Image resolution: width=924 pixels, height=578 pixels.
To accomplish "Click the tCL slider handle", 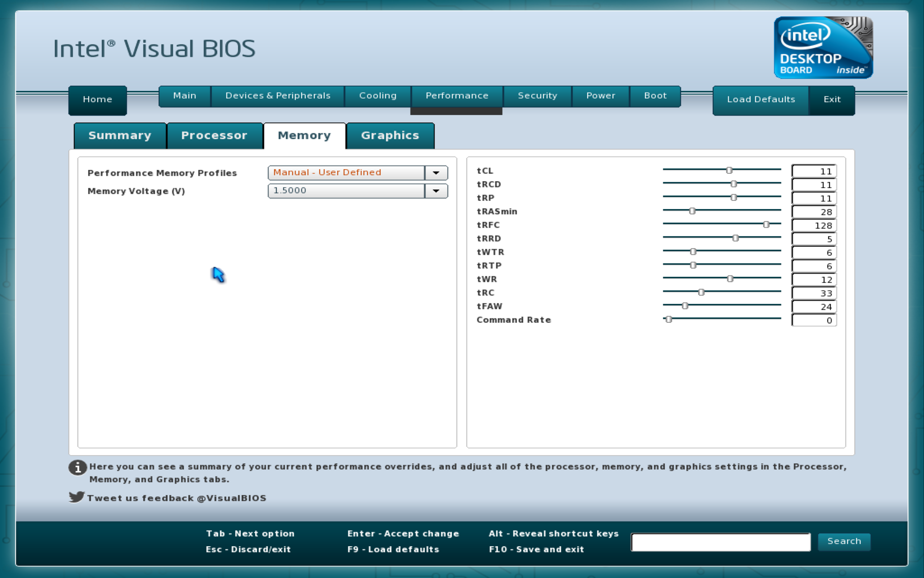I will click(x=729, y=170).
